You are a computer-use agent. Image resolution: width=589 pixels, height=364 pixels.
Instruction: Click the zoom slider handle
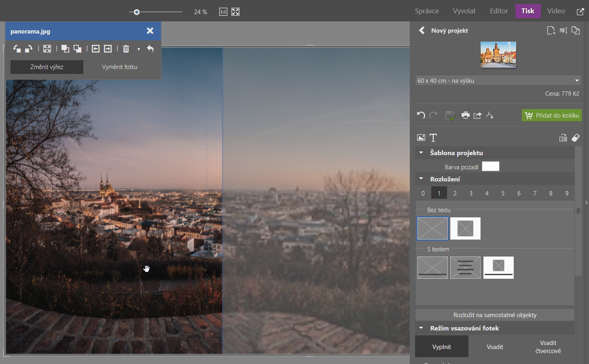(137, 12)
